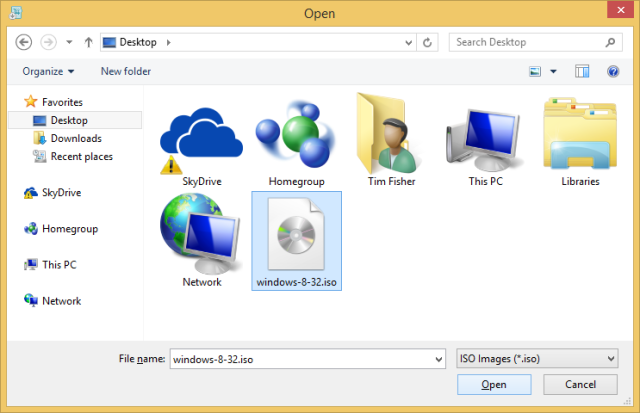Viewport: 640px width, 413px height.
Task: Go up one folder level
Action: click(89, 42)
